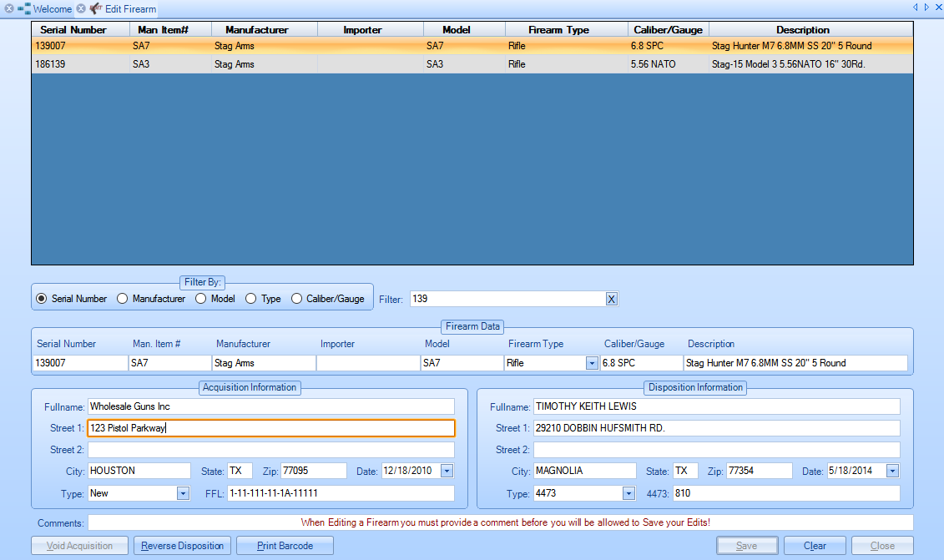
Task: Sort by the Serial Number column header
Action: 81,29
